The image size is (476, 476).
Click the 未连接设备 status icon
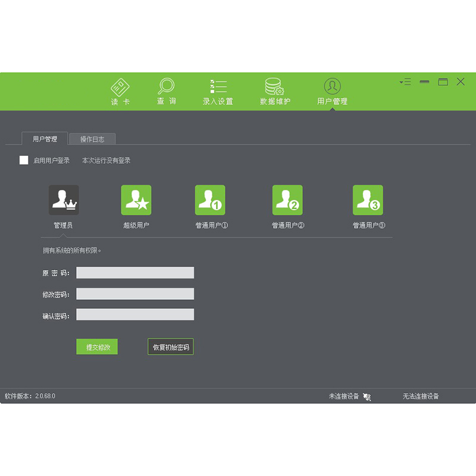point(367,397)
